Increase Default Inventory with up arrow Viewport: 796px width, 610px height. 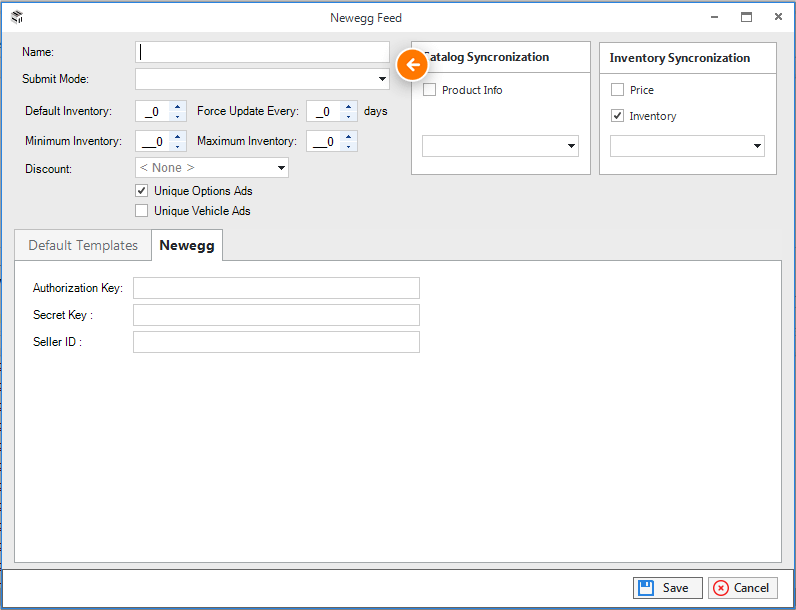point(178,107)
